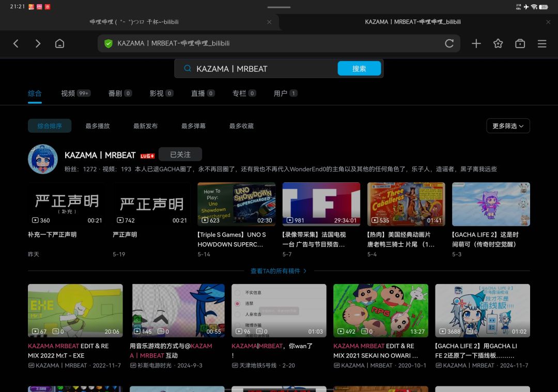Bookmark this page with the star icon
Image resolution: width=558 pixels, height=392 pixels.
coord(498,43)
